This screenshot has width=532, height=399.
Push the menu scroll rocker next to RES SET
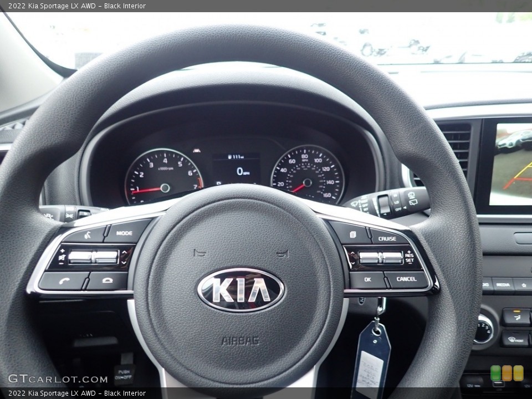[x=369, y=258]
